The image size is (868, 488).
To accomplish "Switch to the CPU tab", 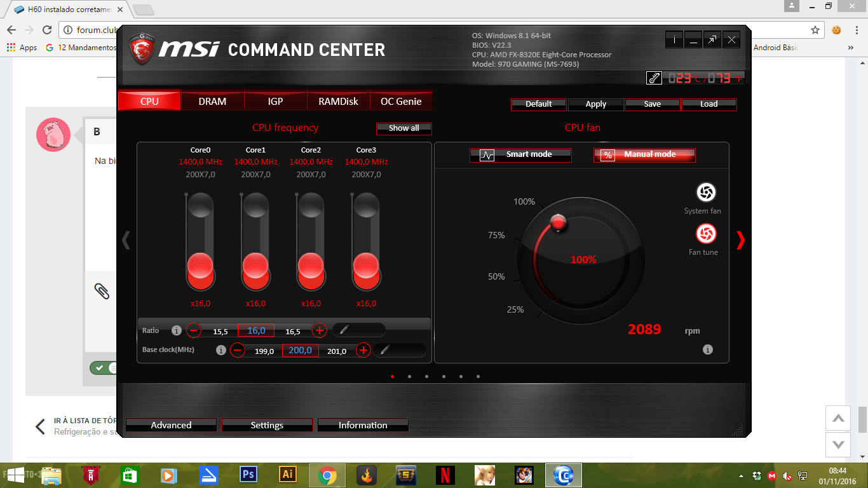I will tap(149, 101).
